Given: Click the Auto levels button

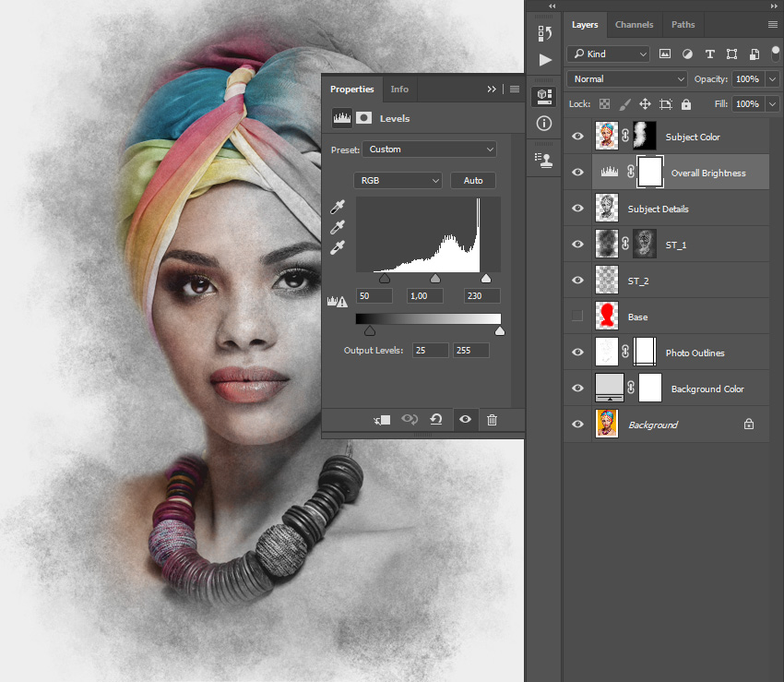Looking at the screenshot, I should point(473,180).
